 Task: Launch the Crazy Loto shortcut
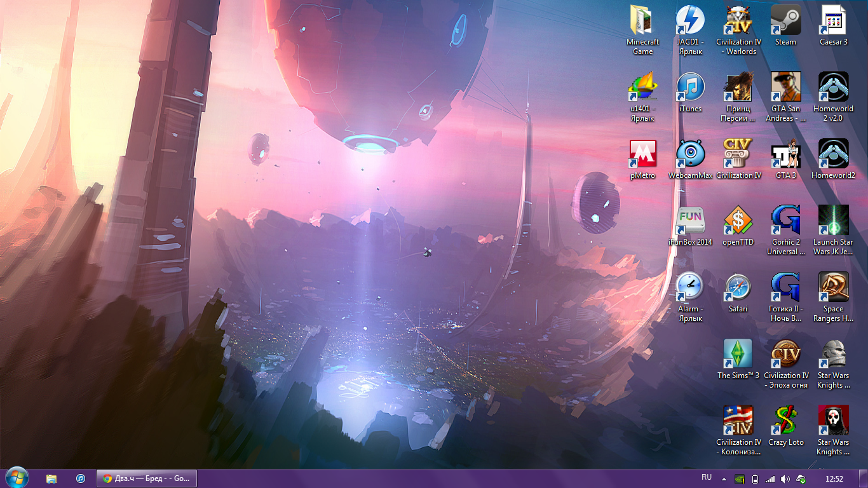point(785,426)
